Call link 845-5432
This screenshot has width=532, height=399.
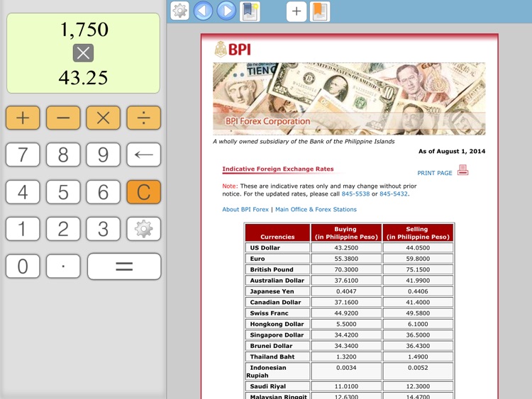pos(394,194)
